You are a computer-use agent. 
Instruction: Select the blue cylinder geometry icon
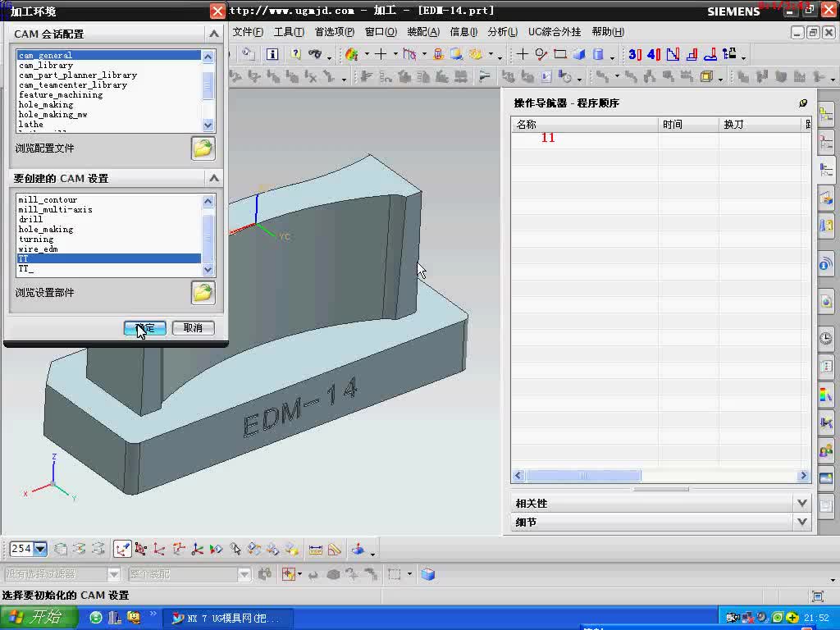pyautogui.click(x=598, y=54)
